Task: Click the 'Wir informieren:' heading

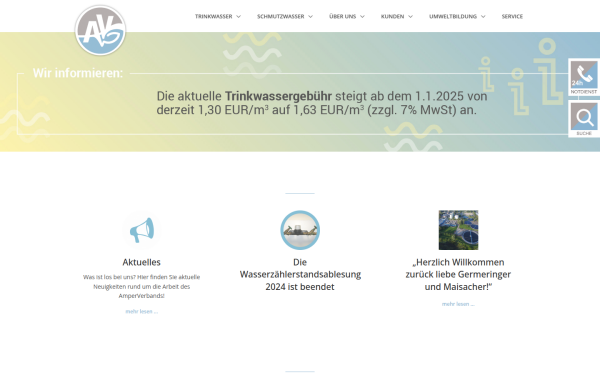Action: tap(78, 73)
